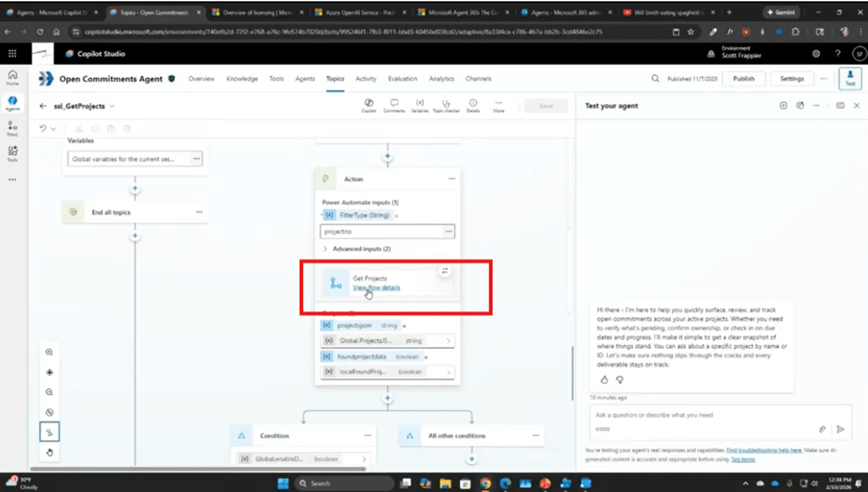Expand Advanced inputs (2) section

click(357, 249)
